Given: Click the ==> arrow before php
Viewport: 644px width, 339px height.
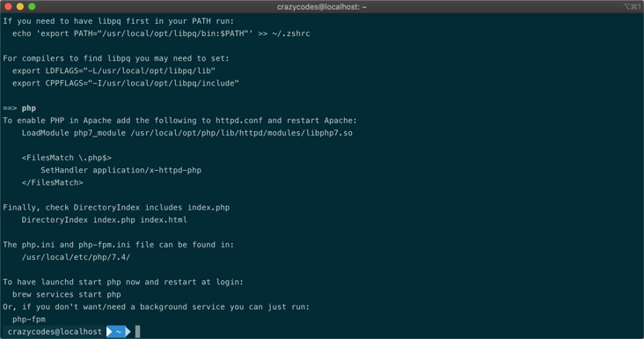Looking at the screenshot, I should click(10, 108).
